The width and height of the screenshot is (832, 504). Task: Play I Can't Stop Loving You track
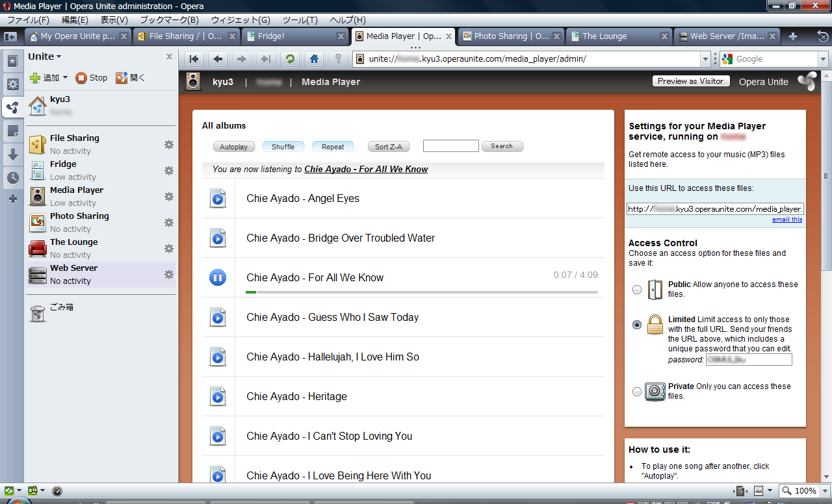point(218,436)
